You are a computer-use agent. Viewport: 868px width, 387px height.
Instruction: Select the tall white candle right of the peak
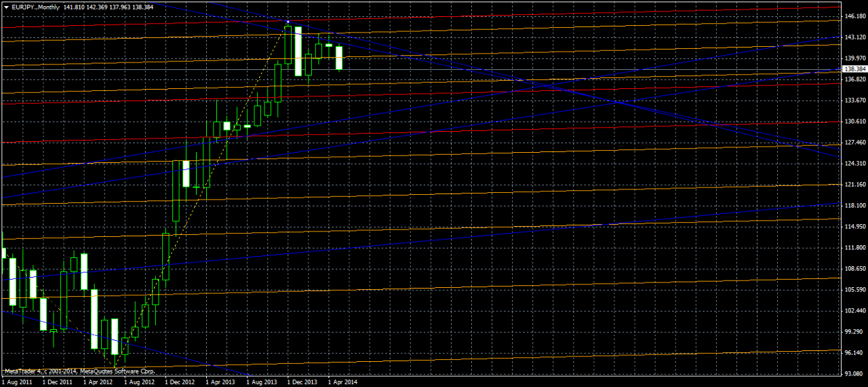click(298, 51)
